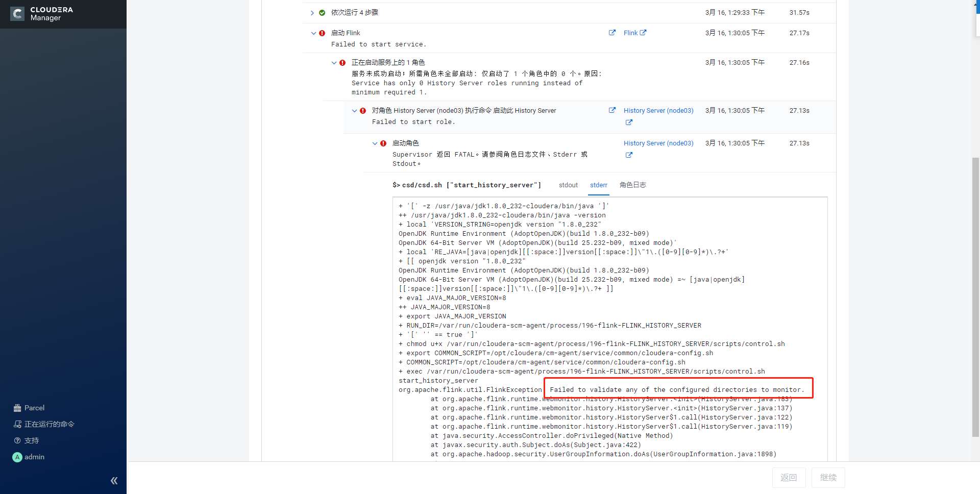This screenshot has width=980, height=494.
Task: Click the RUN_DIR log line
Action: tap(550, 326)
